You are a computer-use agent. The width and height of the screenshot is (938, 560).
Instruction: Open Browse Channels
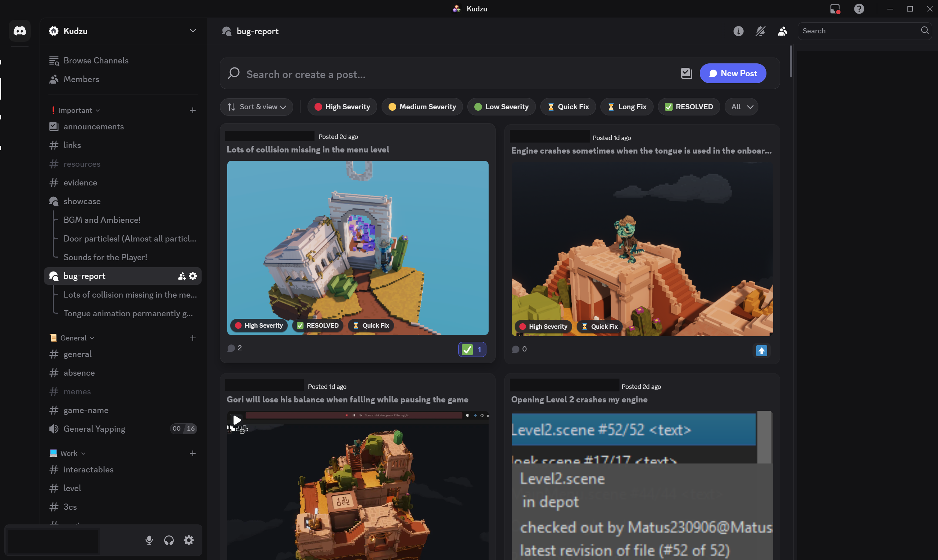tap(123, 60)
